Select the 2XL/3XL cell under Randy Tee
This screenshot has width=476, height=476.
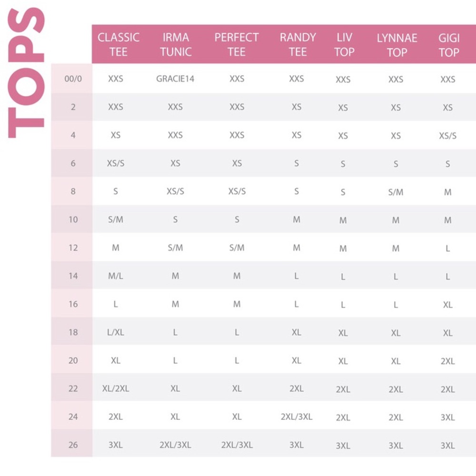[x=297, y=416]
